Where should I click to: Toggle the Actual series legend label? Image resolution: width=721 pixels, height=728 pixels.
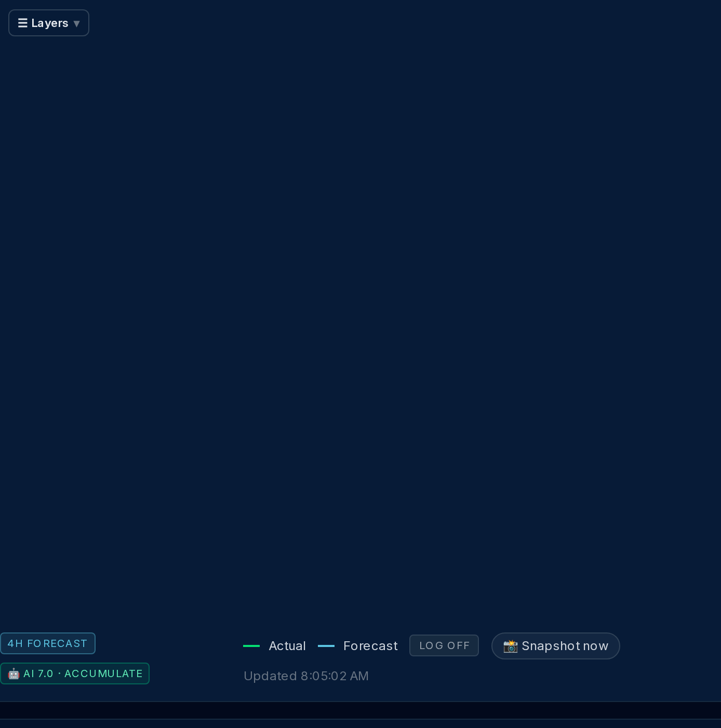[x=287, y=646]
